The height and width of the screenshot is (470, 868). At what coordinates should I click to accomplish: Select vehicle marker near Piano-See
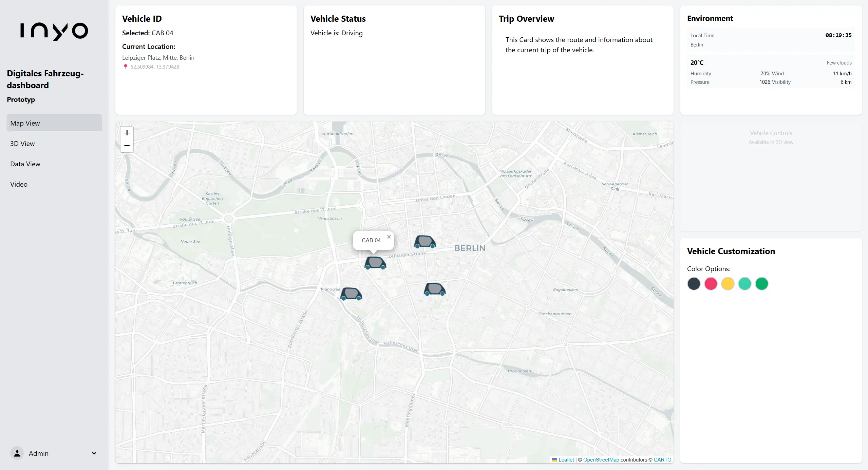(351, 294)
